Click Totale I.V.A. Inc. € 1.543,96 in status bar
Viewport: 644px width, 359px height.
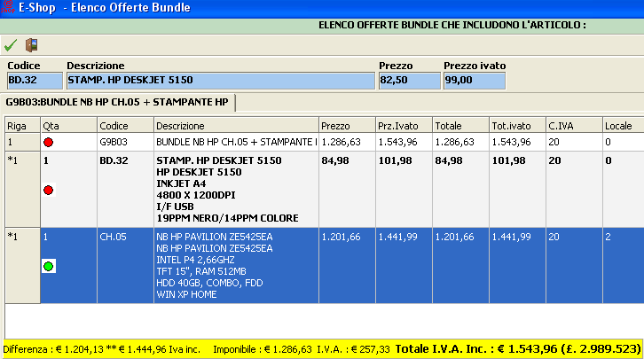[x=518, y=349]
